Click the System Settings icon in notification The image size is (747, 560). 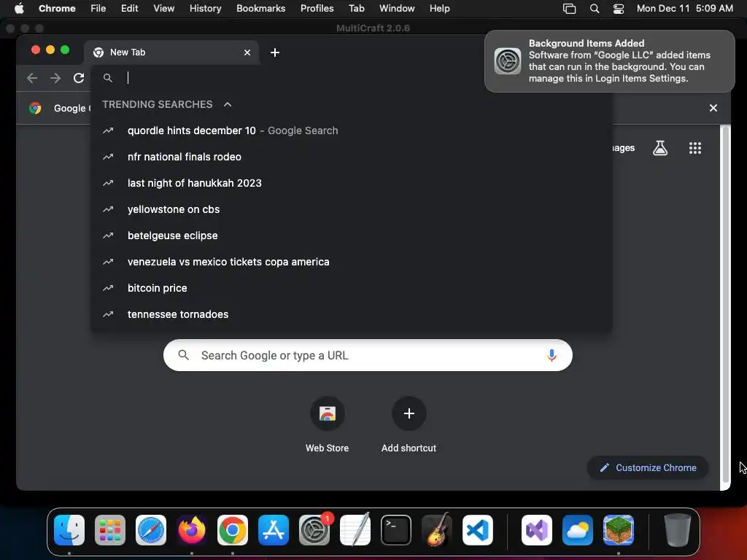click(508, 61)
